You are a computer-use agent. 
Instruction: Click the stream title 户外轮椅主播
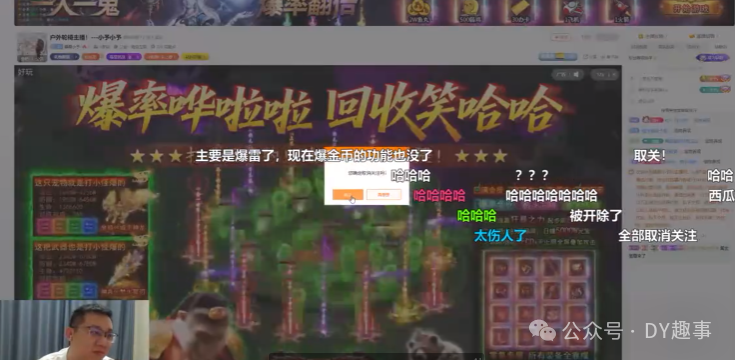[x=69, y=37]
